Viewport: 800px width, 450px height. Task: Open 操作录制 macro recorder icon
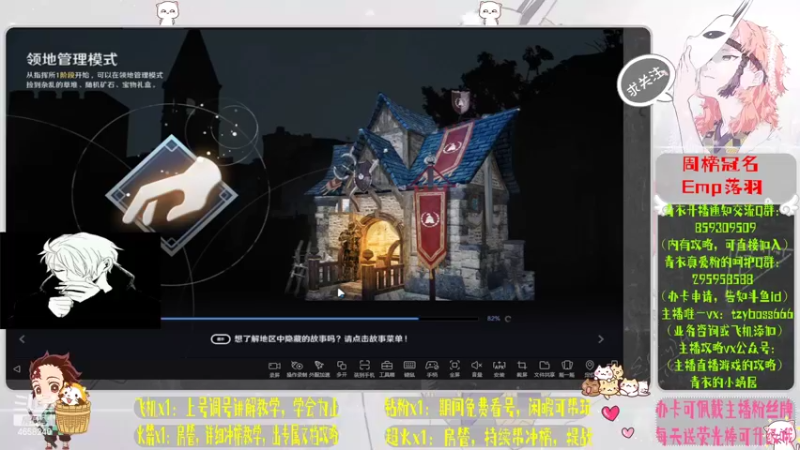[x=296, y=368]
